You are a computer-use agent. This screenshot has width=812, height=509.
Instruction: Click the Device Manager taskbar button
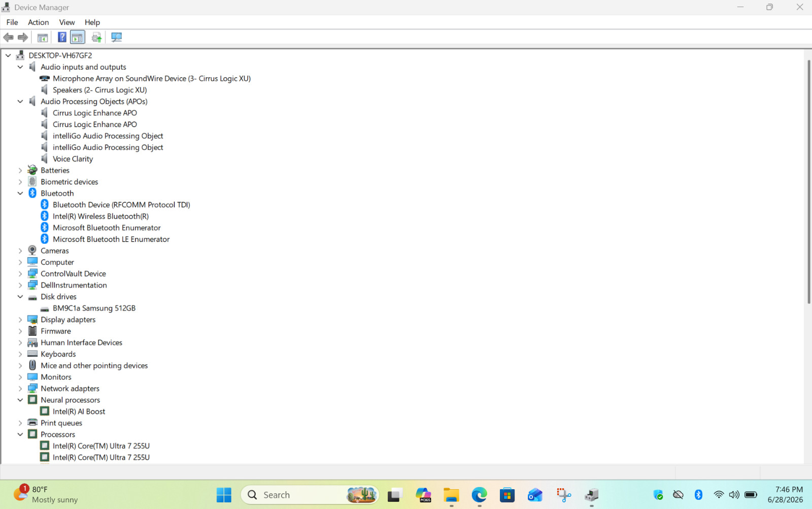click(591, 495)
